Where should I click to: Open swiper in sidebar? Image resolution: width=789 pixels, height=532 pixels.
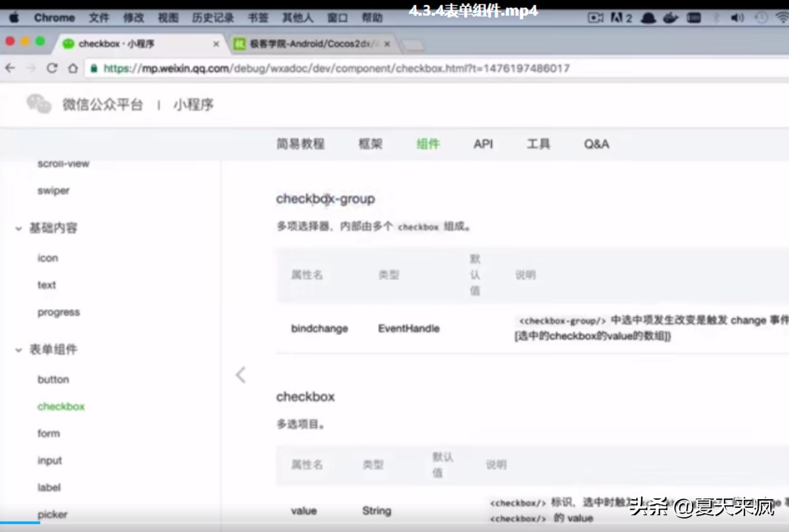(x=53, y=191)
